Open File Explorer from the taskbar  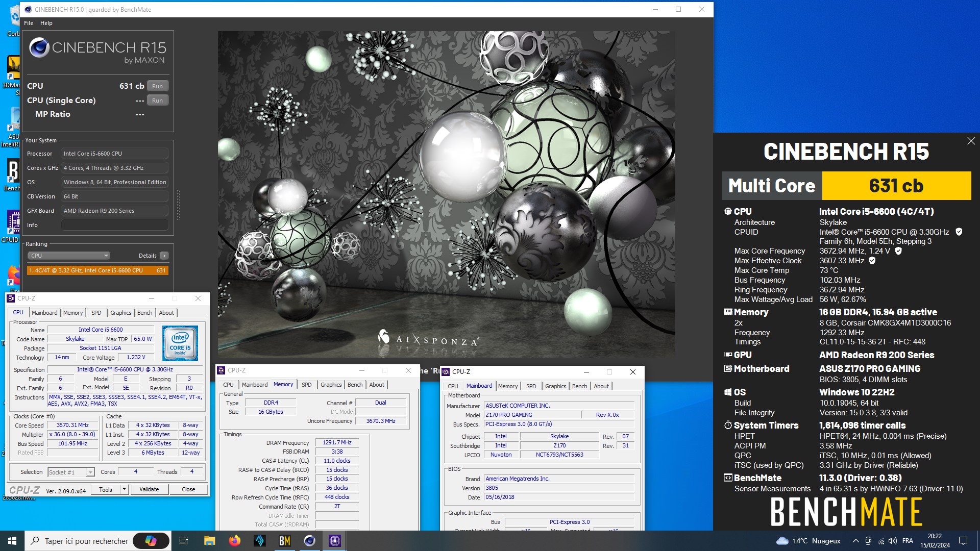coord(210,541)
